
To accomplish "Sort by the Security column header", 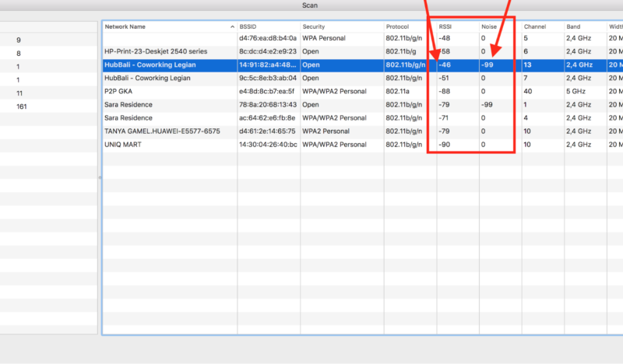I will [x=342, y=26].
